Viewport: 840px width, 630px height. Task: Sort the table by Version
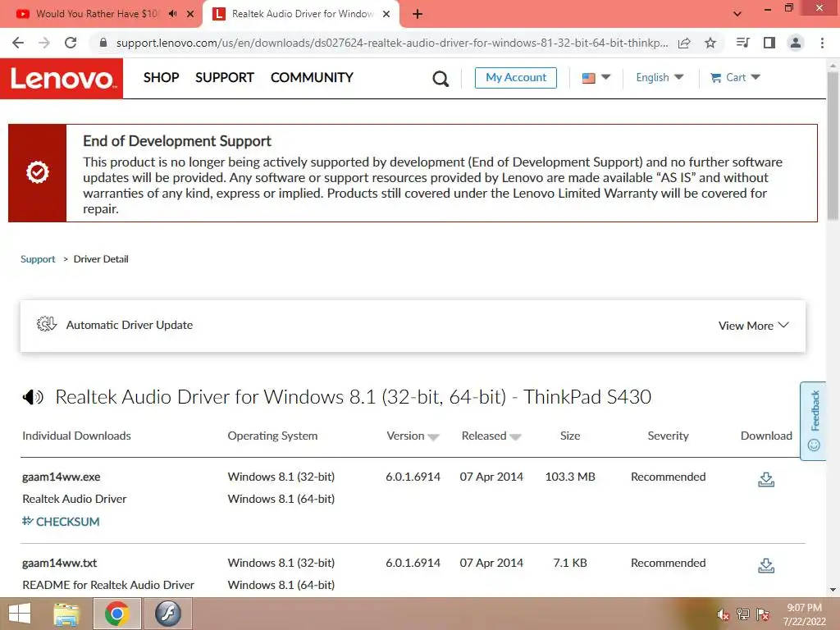pos(413,436)
